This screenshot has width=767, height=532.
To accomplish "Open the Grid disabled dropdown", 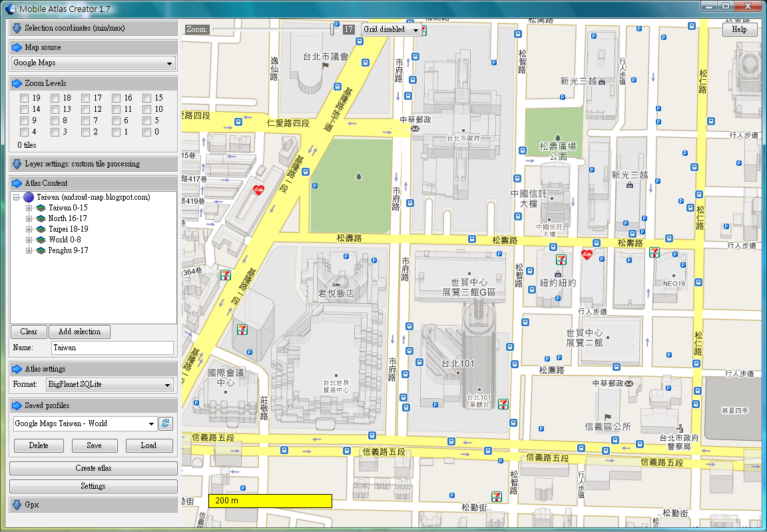I will pyautogui.click(x=415, y=30).
